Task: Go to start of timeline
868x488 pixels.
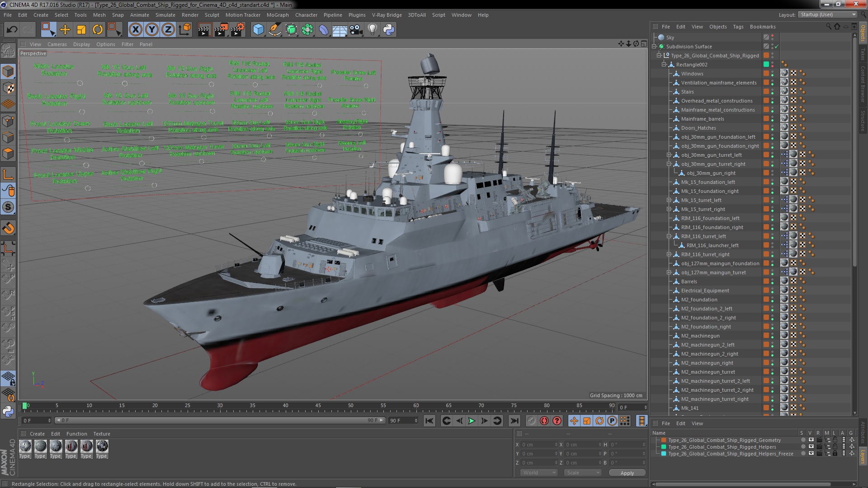Action: 429,421
